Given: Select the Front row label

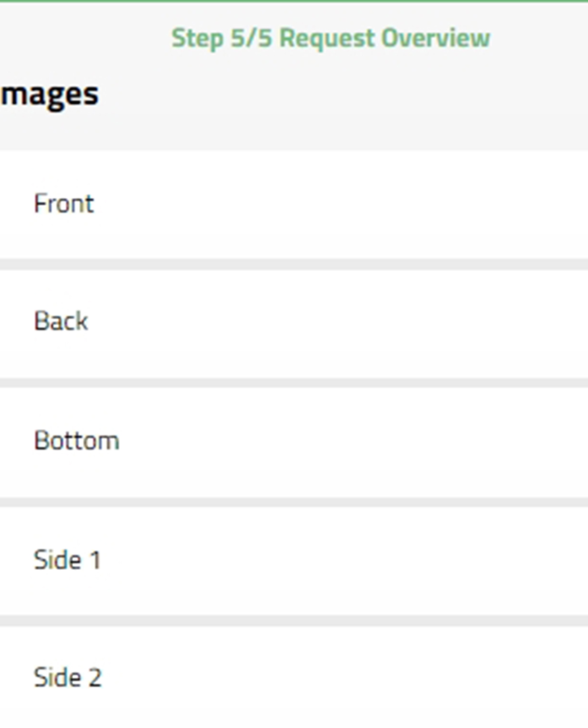Looking at the screenshot, I should point(64,204).
